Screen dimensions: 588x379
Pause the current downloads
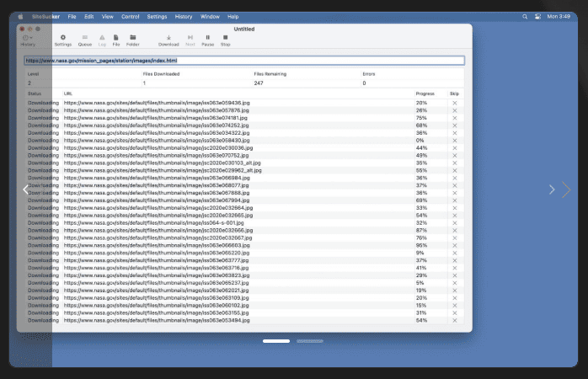coord(208,40)
